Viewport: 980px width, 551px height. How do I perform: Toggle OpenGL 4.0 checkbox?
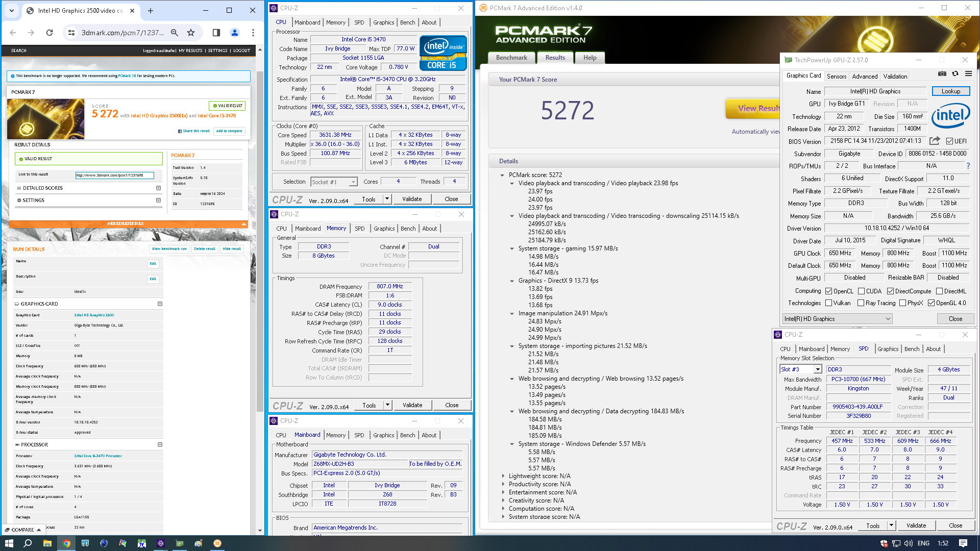(932, 303)
